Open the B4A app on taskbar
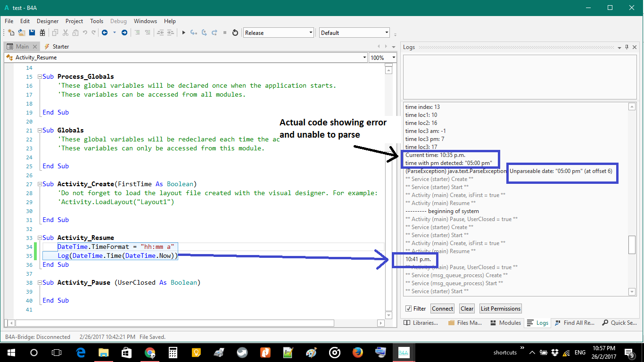644x362 pixels. (x=404, y=352)
